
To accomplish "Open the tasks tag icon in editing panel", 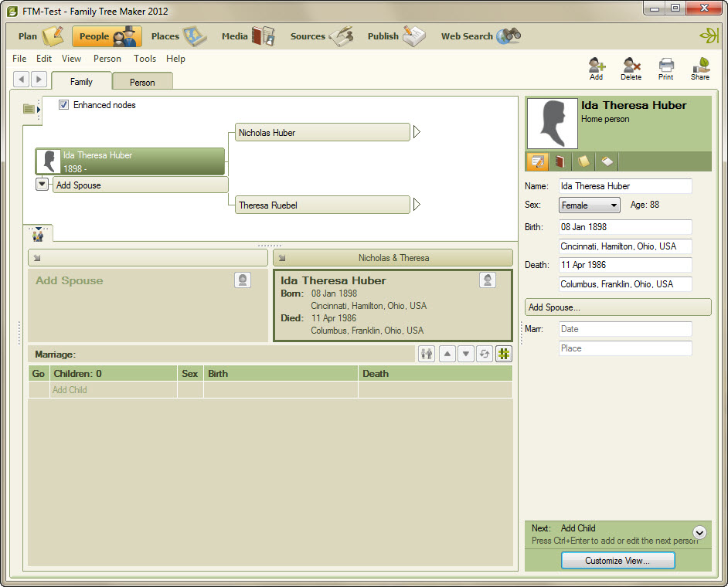I will (x=607, y=161).
